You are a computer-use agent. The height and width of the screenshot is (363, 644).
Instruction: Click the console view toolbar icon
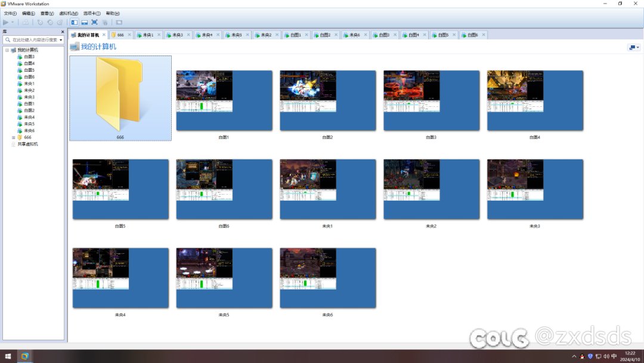tap(119, 22)
